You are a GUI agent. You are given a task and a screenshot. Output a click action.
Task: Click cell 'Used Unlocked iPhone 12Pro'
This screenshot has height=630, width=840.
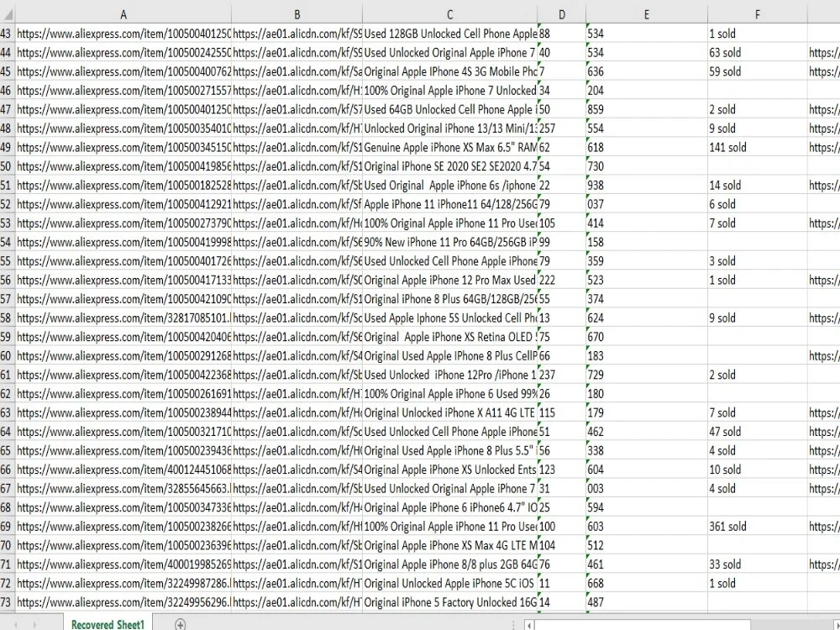pos(450,375)
